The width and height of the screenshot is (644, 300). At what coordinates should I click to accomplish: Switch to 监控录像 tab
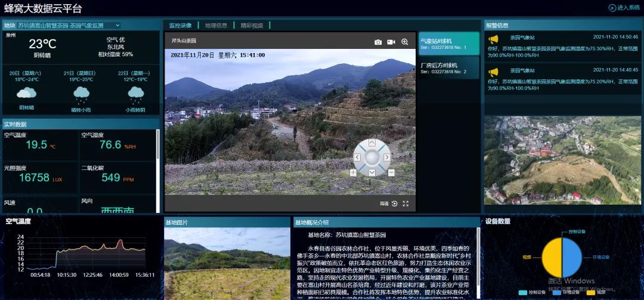point(180,26)
